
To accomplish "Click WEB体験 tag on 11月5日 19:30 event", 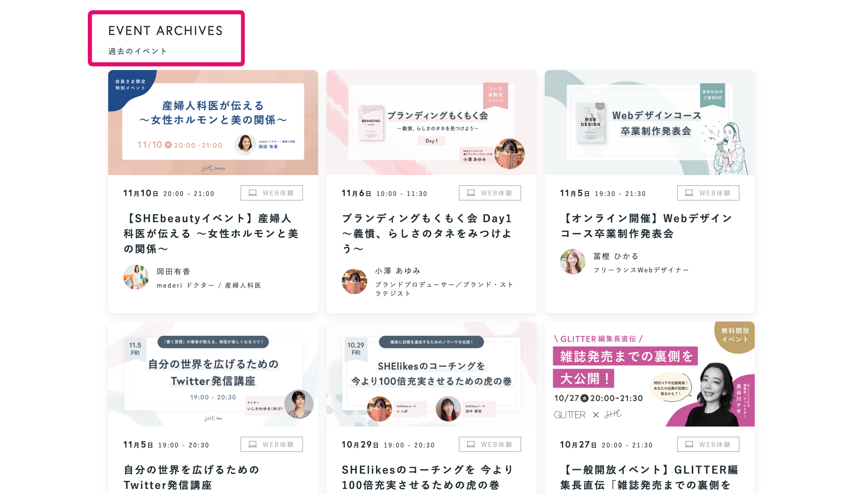I will click(x=708, y=193).
